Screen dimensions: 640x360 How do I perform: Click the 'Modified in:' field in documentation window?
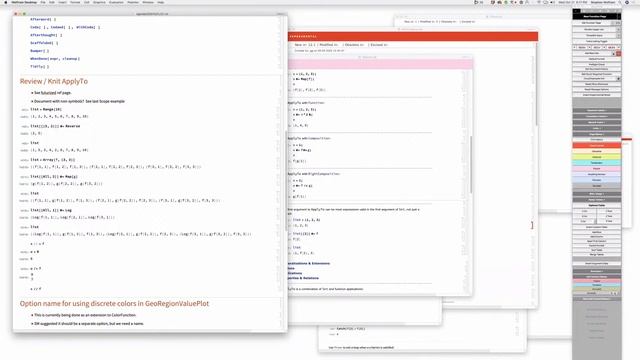pyautogui.click(x=329, y=45)
